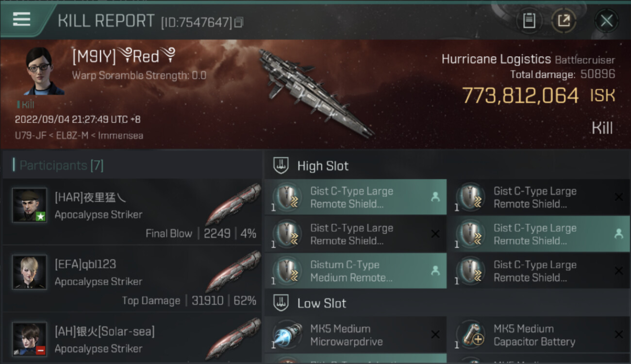Select first highlighted Gist C-Type Large shield

(356, 197)
